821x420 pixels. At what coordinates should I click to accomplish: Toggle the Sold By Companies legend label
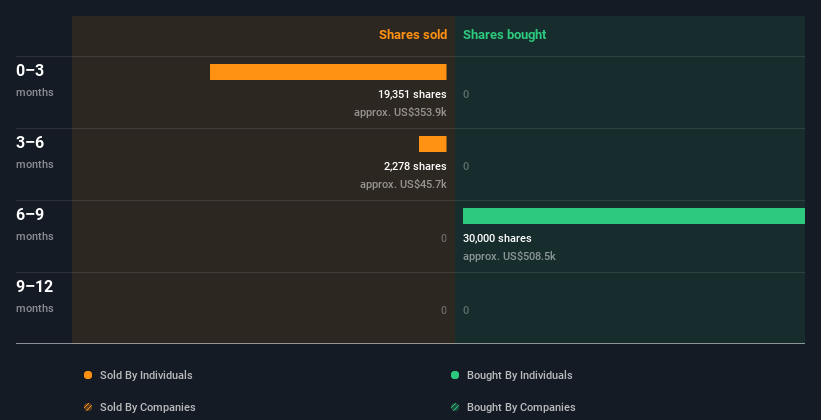(148, 407)
